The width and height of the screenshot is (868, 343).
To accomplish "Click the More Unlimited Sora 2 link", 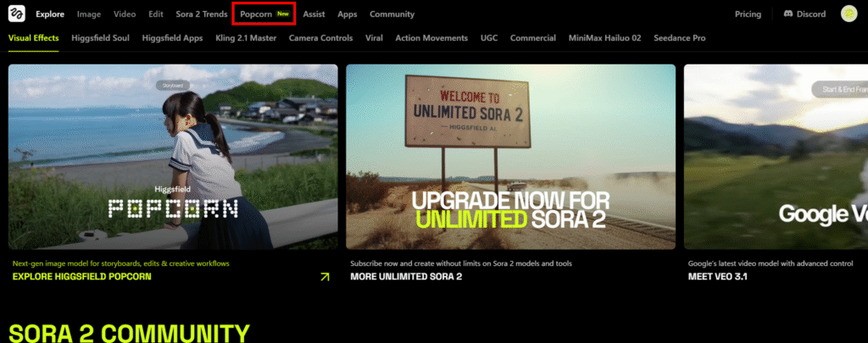I will pyautogui.click(x=406, y=277).
